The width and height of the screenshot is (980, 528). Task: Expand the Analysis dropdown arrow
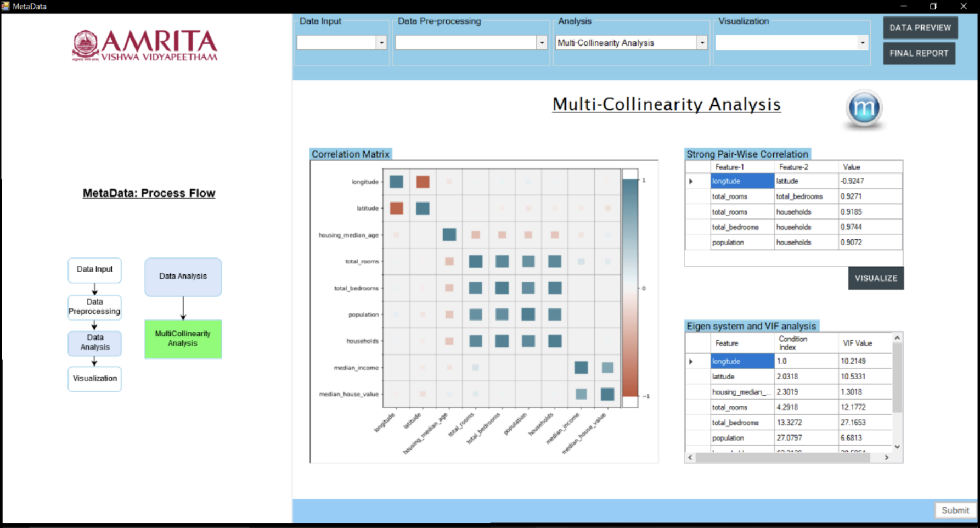click(x=702, y=42)
